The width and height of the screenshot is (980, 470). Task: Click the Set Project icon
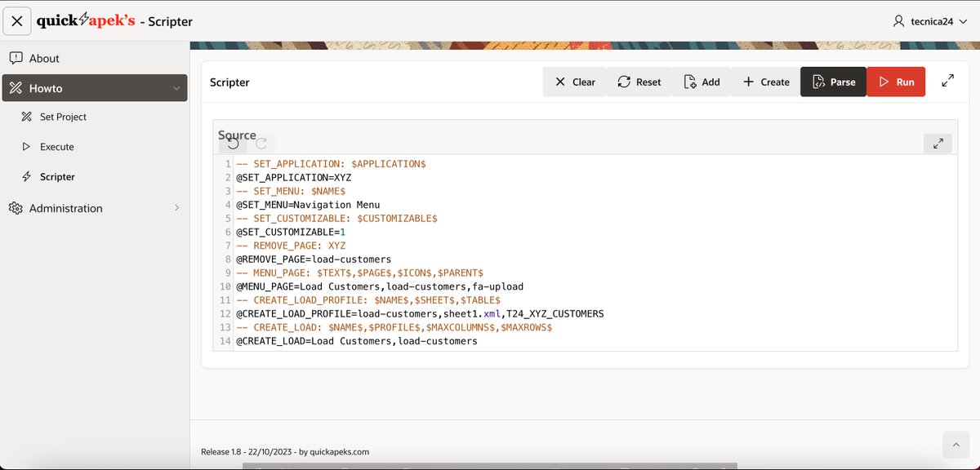point(26,117)
